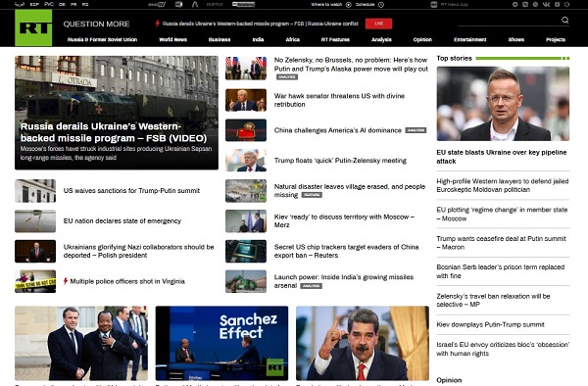Screen dimensions: 588x386
Task: Switch language to FR
Action: tap(73, 5)
